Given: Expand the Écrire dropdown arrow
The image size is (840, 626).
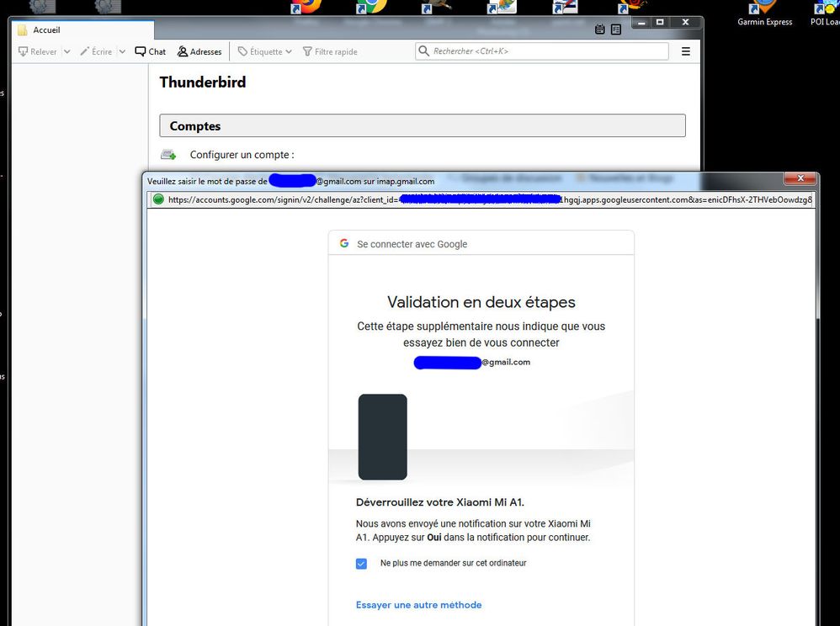Looking at the screenshot, I should 122,51.
